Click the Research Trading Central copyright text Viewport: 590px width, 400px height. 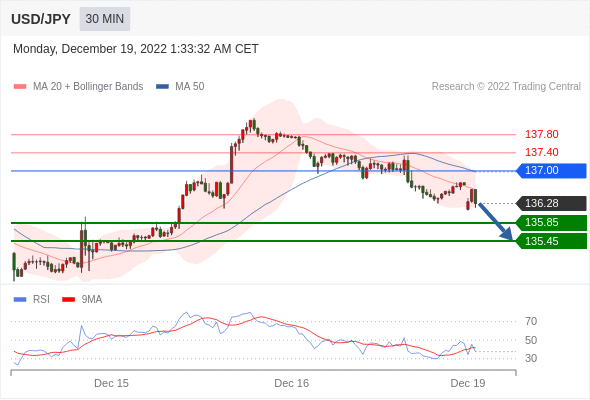point(506,87)
